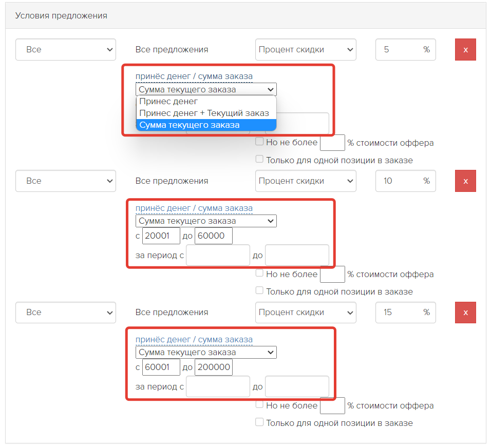This screenshot has height=448, width=491.
Task: Open the 'Все' dropdown in the 10% row
Action: pyautogui.click(x=66, y=181)
